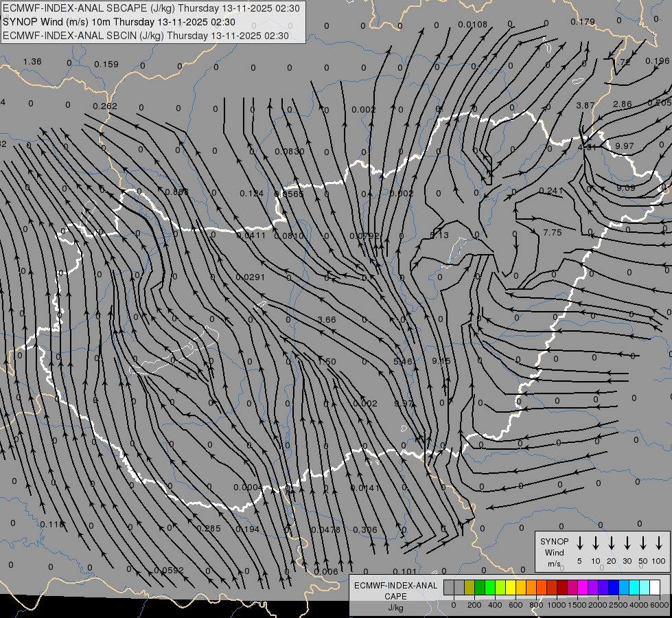Click the map value 0.262

[105, 106]
